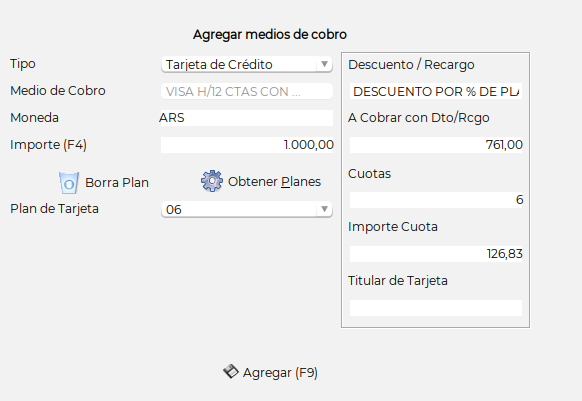This screenshot has height=401, width=582.
Task: Click the Borra Plan trash icon
Action: coord(69,182)
